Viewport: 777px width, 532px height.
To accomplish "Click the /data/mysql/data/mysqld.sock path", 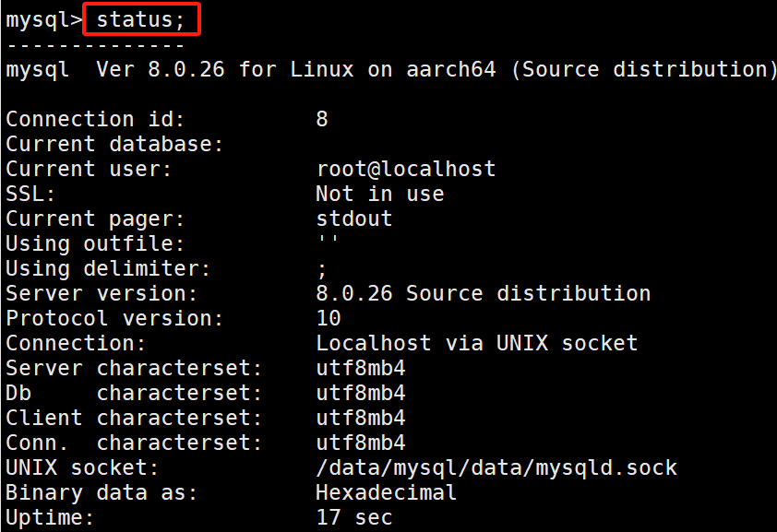I will (x=496, y=468).
